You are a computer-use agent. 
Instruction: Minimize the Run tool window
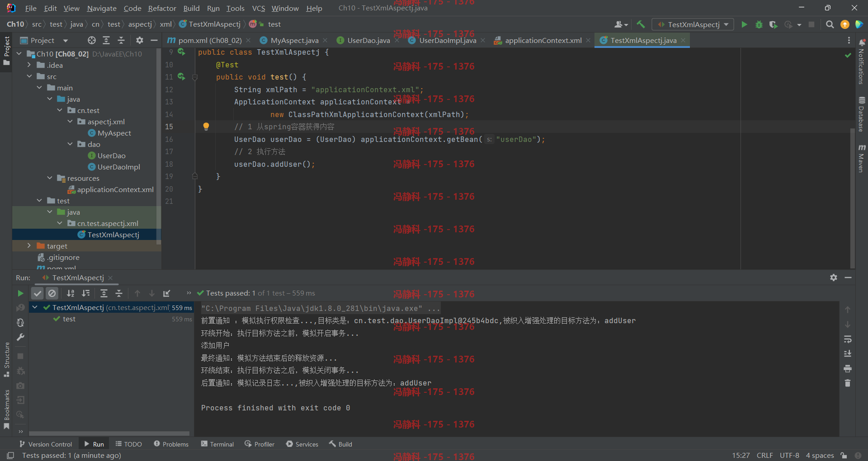click(x=848, y=278)
